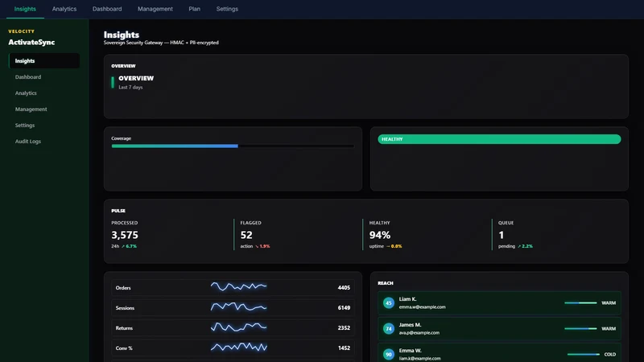Image resolution: width=644 pixels, height=362 pixels.
Task: Click the Queue pending count 1
Action: pyautogui.click(x=501, y=235)
